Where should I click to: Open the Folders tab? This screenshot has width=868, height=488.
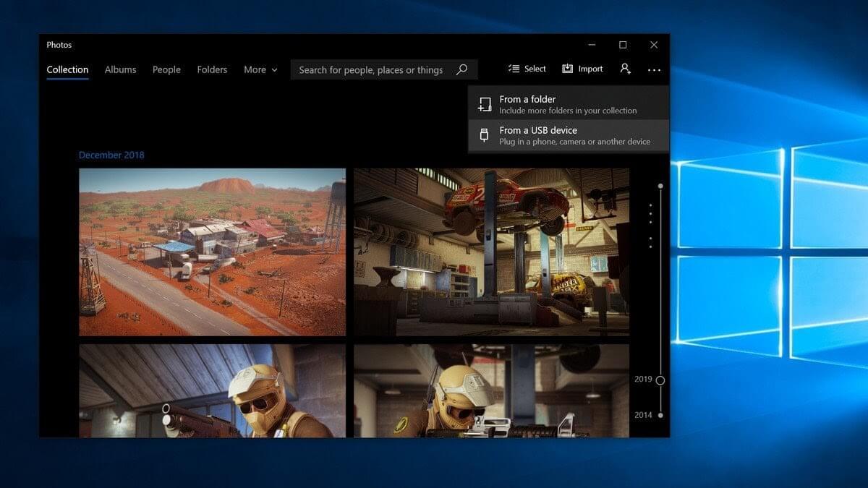[x=211, y=69]
